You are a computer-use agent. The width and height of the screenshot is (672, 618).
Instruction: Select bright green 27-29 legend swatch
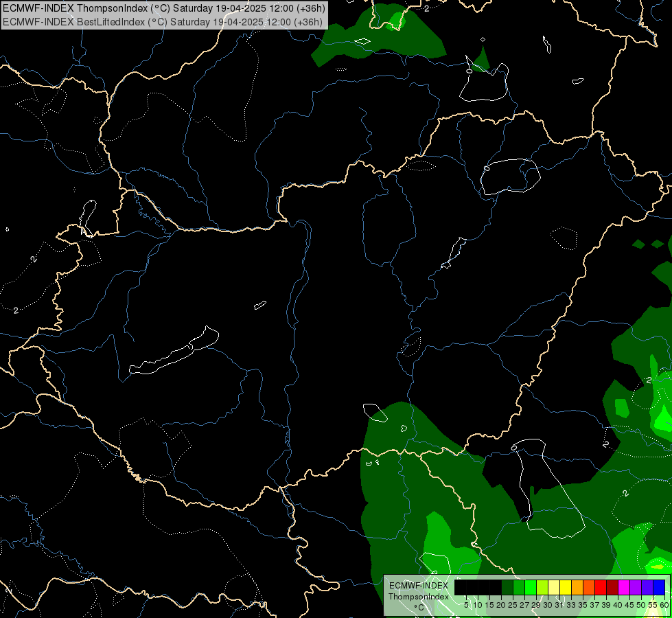531,587
